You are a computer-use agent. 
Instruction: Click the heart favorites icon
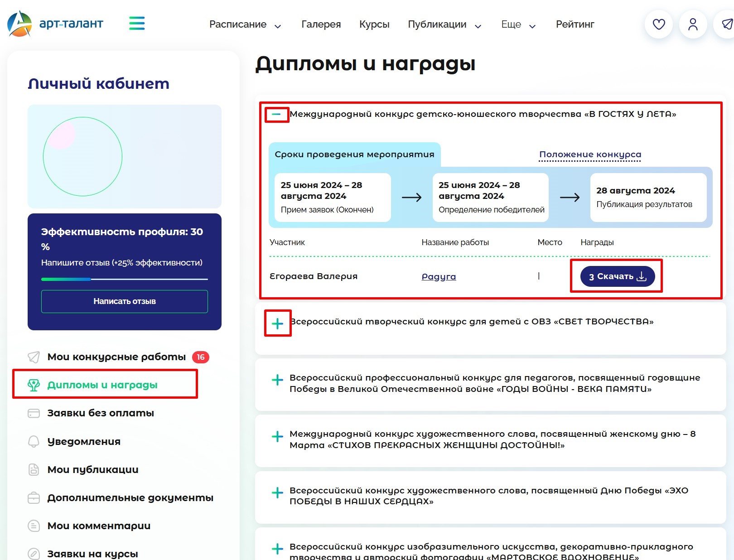pos(658,24)
